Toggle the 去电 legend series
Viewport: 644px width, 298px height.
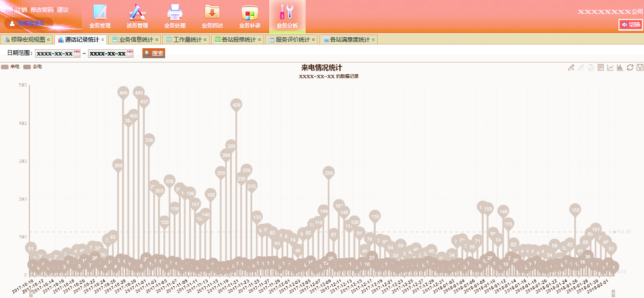point(33,67)
